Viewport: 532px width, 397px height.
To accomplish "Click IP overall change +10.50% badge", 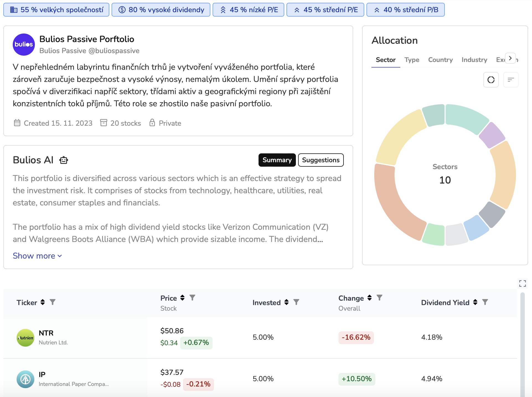I will pyautogui.click(x=357, y=379).
